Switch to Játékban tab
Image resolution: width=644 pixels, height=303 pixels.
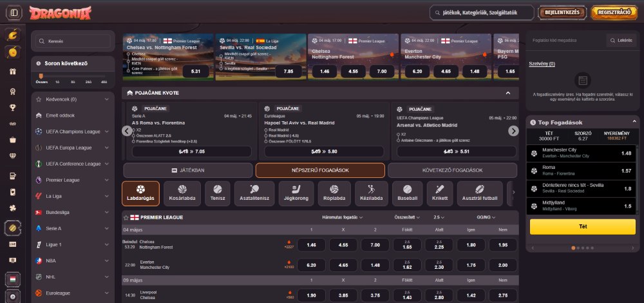click(x=188, y=170)
